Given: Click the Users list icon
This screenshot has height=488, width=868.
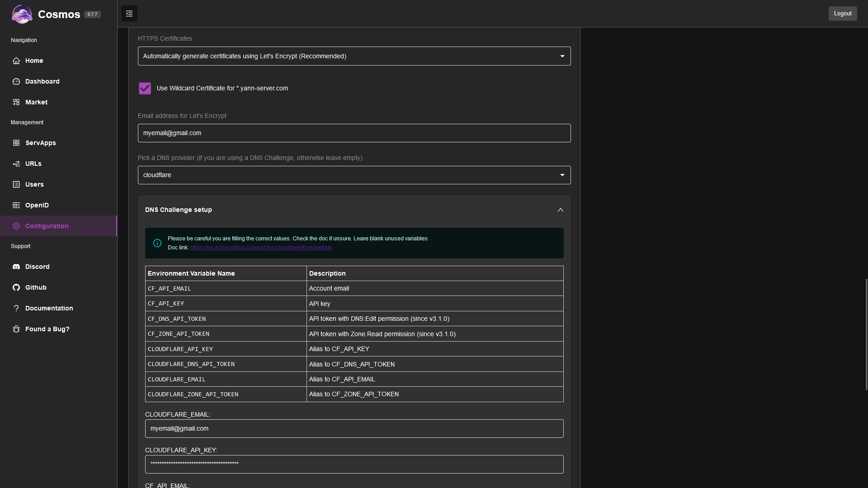Looking at the screenshot, I should coord(16,184).
